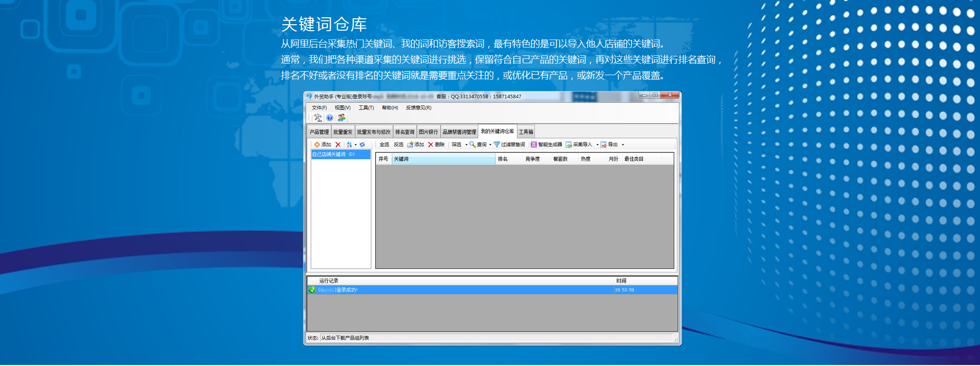Screen dimensions: 980x366
Task: Switch to the 产品管理 tab
Action: point(319,132)
